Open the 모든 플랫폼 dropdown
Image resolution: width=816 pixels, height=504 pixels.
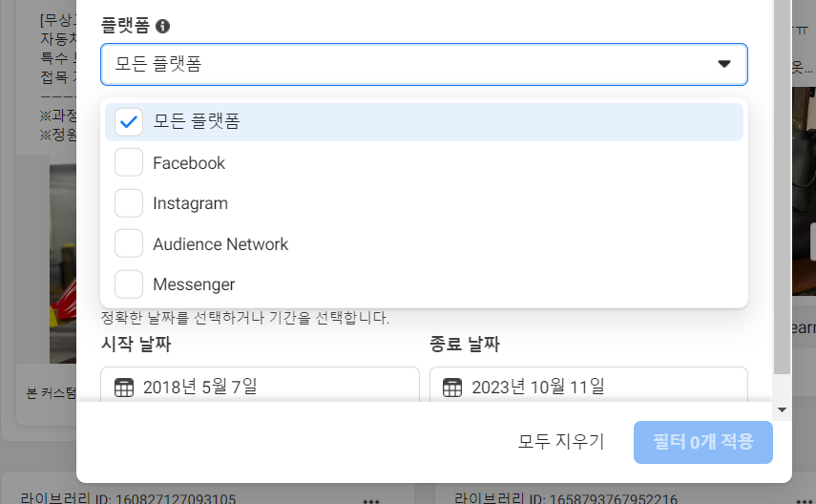[424, 64]
